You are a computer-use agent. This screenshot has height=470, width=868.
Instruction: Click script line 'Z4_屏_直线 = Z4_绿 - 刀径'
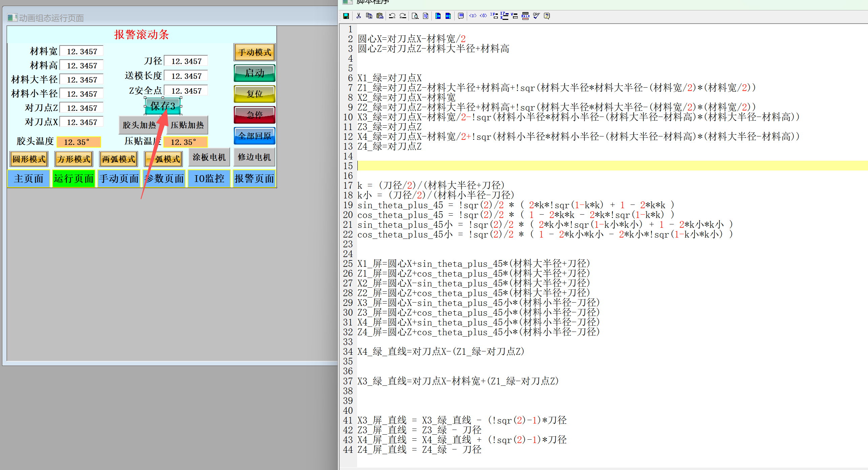[x=419, y=449]
